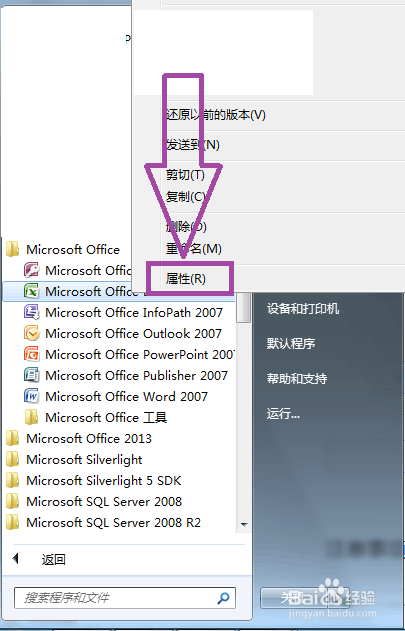
Task: Click the InfoPath 2007 program icon
Action: (x=31, y=312)
